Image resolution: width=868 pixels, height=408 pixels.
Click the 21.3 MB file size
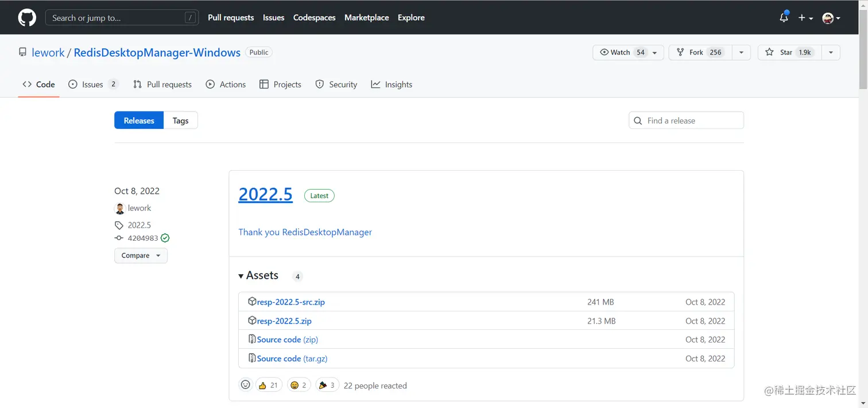601,321
